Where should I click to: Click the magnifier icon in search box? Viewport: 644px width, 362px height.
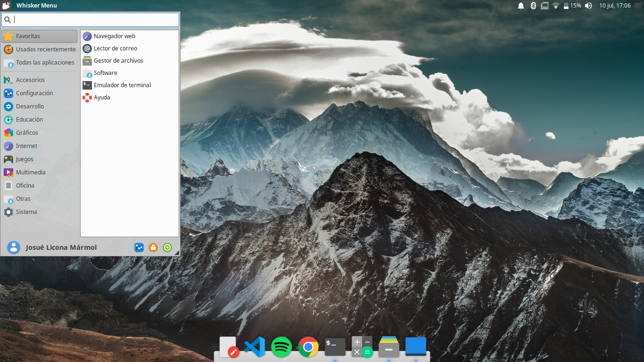click(x=8, y=20)
